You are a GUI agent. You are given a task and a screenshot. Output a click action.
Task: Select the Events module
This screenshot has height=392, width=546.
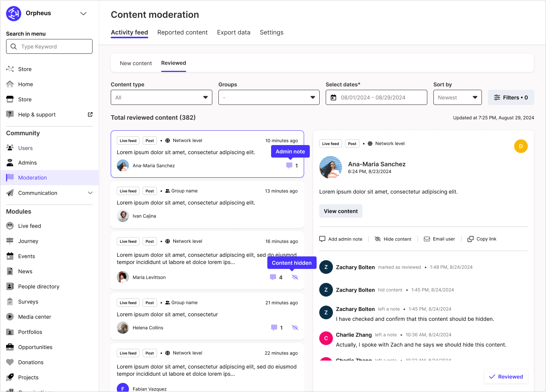point(26,256)
